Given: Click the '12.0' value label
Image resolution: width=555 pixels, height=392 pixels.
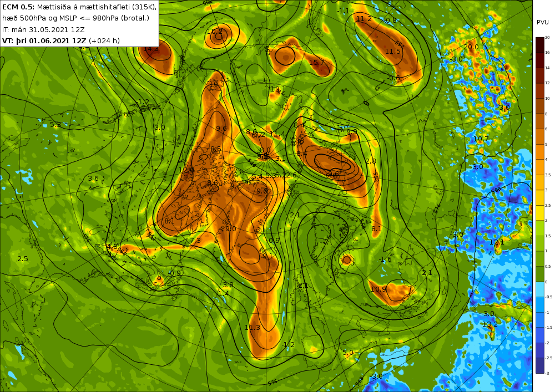Looking at the screenshot, I should 186,170.
